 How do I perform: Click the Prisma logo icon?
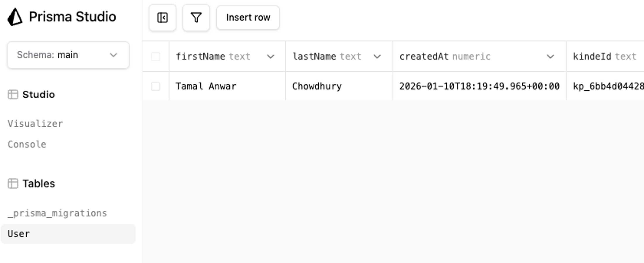coord(15,17)
